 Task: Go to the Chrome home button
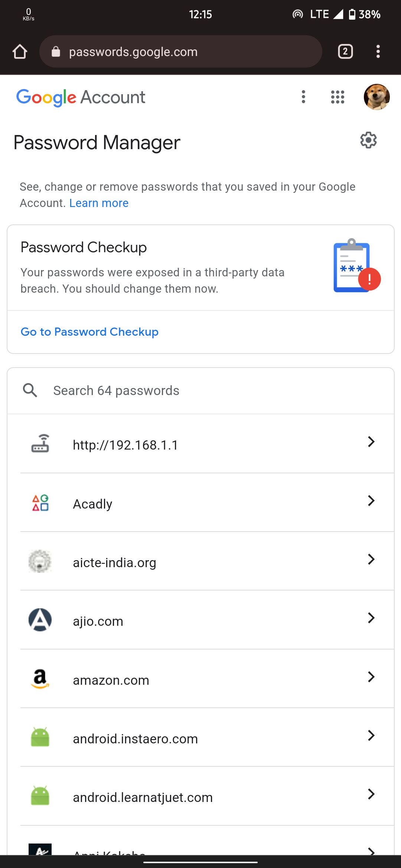point(20,51)
